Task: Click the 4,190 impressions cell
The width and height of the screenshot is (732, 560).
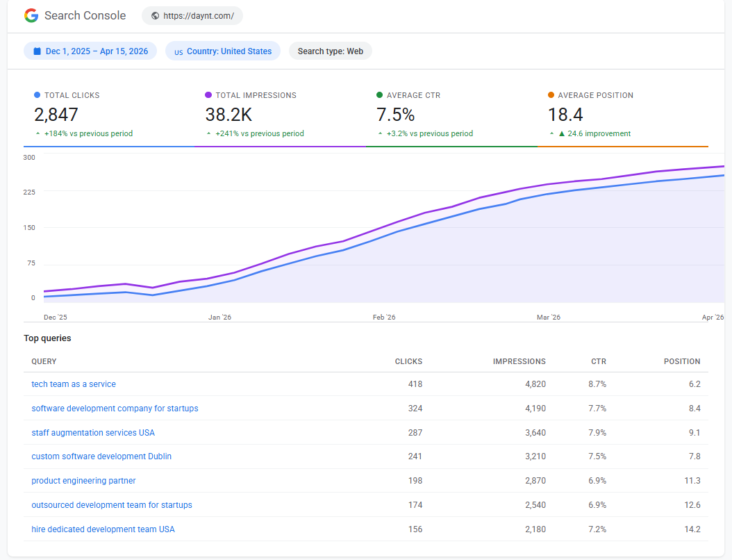Action: click(535, 409)
